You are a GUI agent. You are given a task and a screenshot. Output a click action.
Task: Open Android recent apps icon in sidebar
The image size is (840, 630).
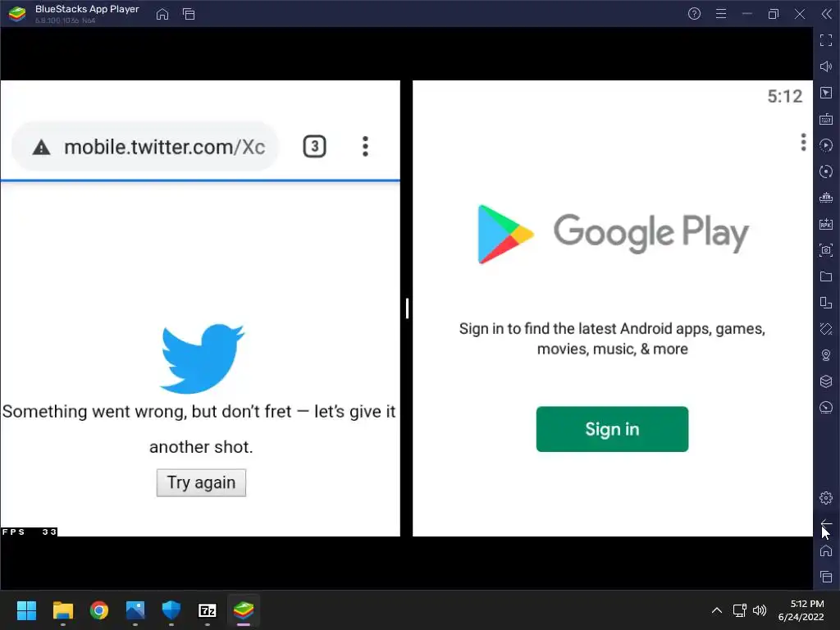point(826,577)
